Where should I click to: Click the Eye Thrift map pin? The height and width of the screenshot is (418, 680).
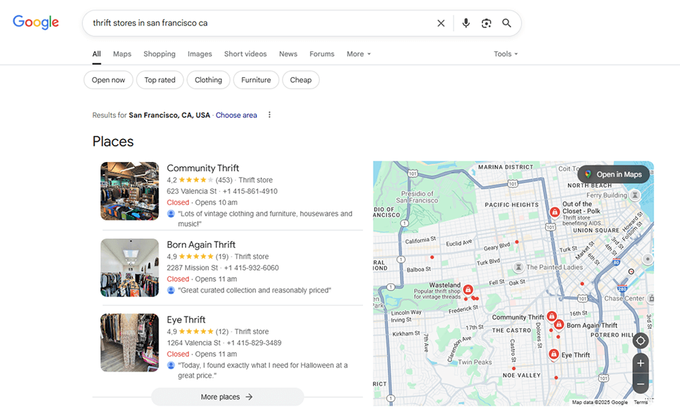click(x=553, y=354)
